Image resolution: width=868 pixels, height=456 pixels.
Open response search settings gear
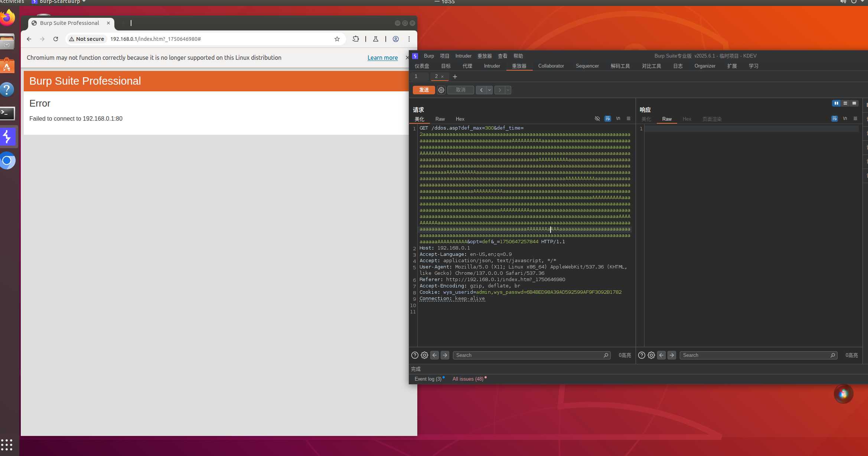(651, 355)
